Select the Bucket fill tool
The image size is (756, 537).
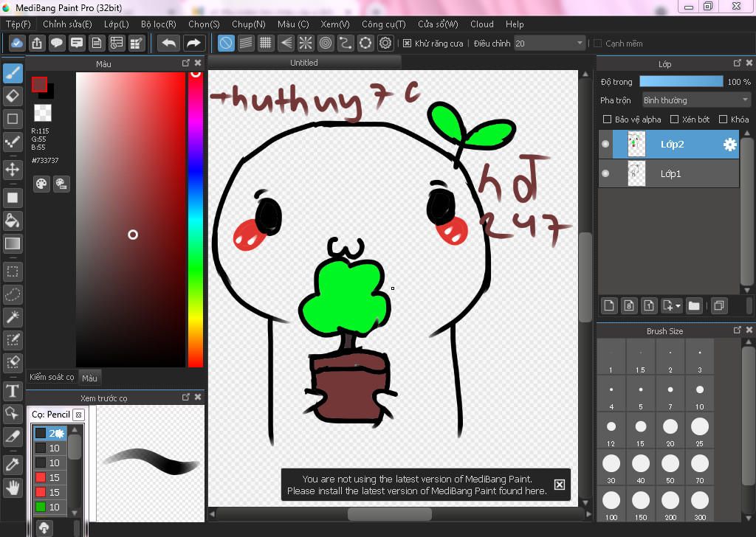point(13,221)
